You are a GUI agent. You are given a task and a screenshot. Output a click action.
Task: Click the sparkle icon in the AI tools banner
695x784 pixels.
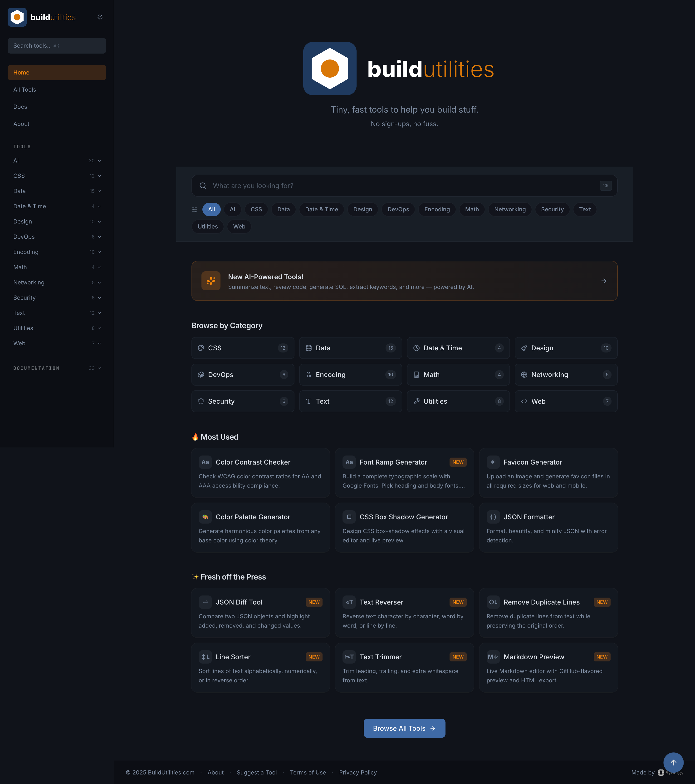pyautogui.click(x=211, y=281)
